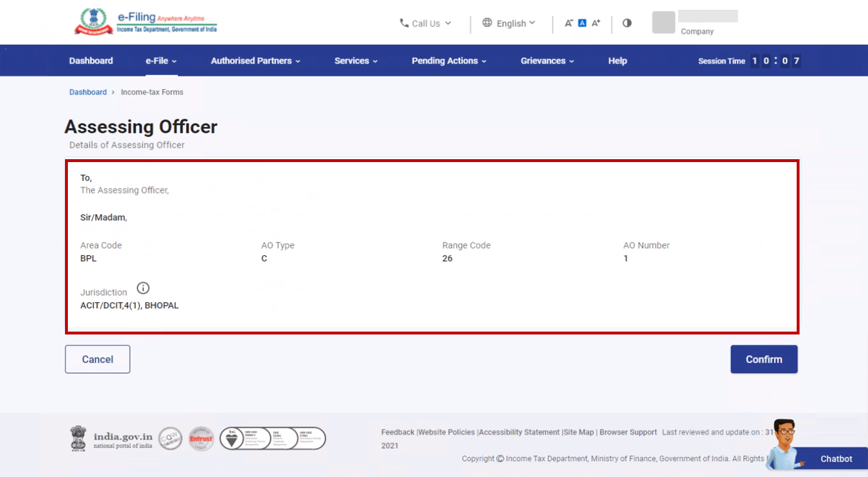868x477 pixels.
Task: Open the Feedback footer link
Action: 397,432
